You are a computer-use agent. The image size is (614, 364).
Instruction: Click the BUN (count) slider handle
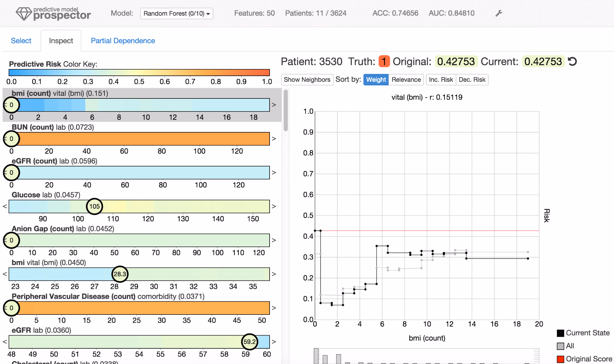pyautogui.click(x=12, y=139)
